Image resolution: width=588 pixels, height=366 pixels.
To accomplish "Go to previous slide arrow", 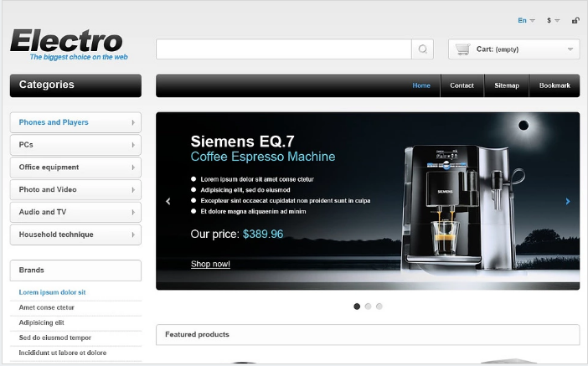I will point(168,201).
